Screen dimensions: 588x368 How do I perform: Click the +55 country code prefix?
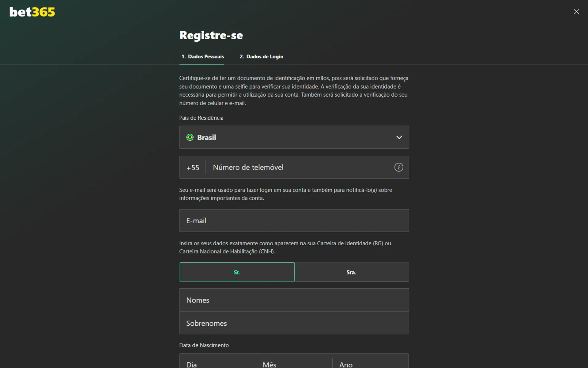point(193,167)
